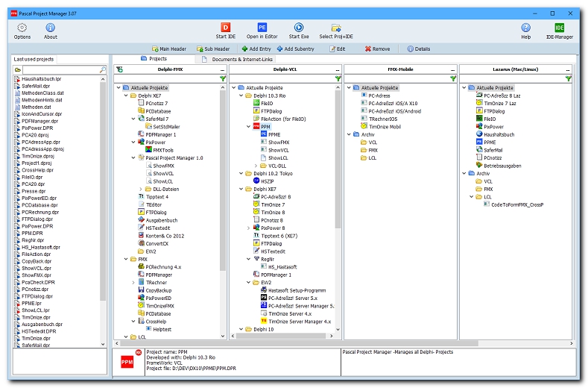Open the Lazarus column menu dots

568,70
